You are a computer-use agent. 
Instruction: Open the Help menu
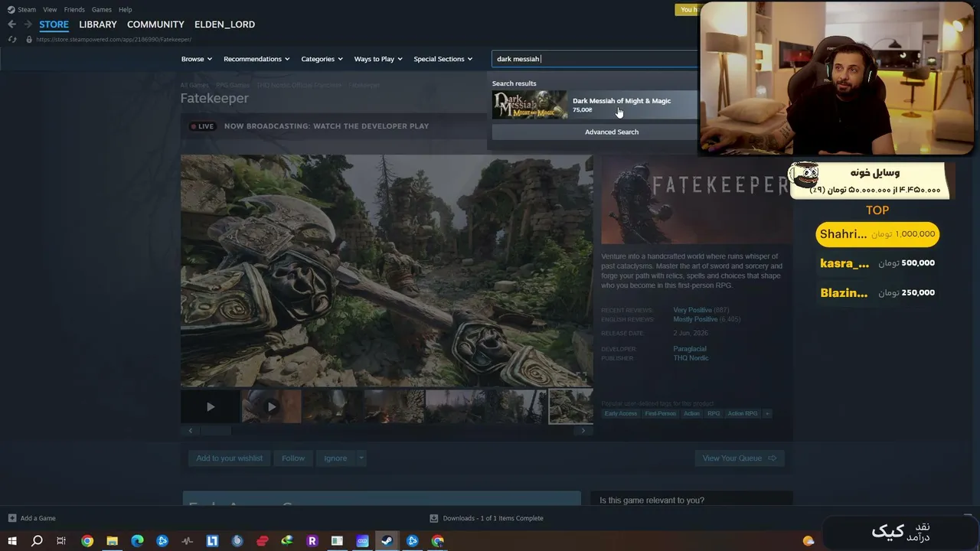[x=126, y=9]
